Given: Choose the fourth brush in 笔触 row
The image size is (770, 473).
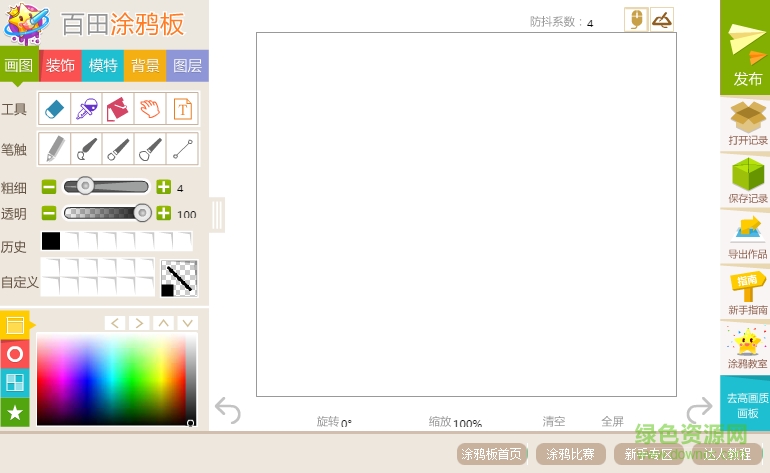Looking at the screenshot, I should tap(150, 149).
